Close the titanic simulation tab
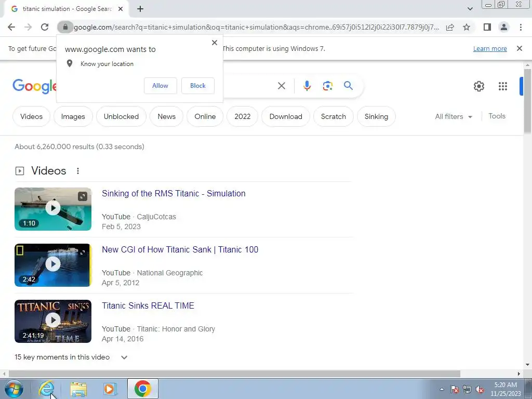 coord(121,9)
